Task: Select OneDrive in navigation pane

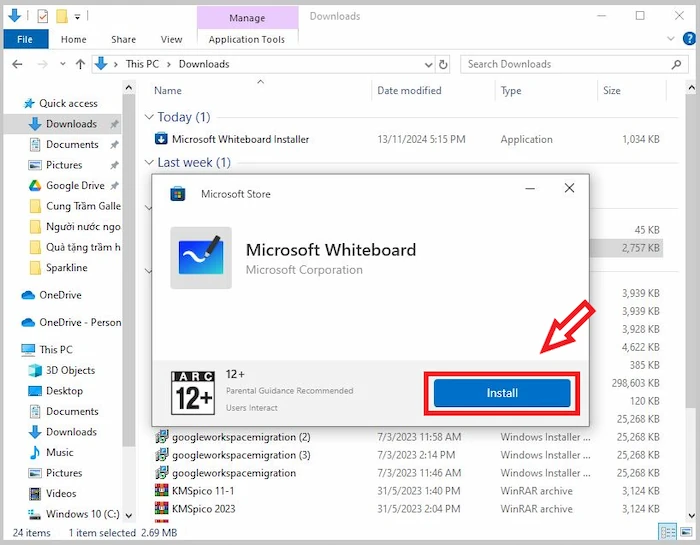Action: coord(60,295)
